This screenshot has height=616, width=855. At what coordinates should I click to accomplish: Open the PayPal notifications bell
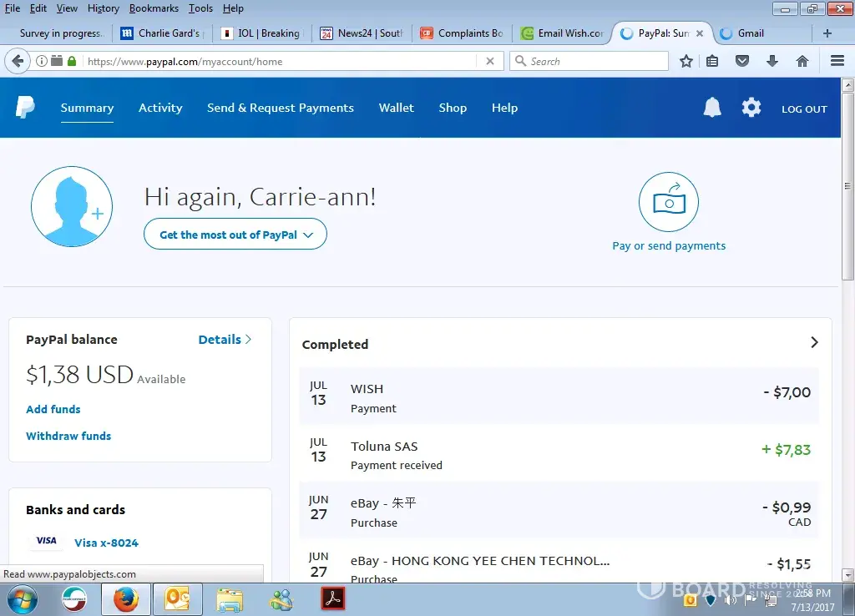[711, 108]
